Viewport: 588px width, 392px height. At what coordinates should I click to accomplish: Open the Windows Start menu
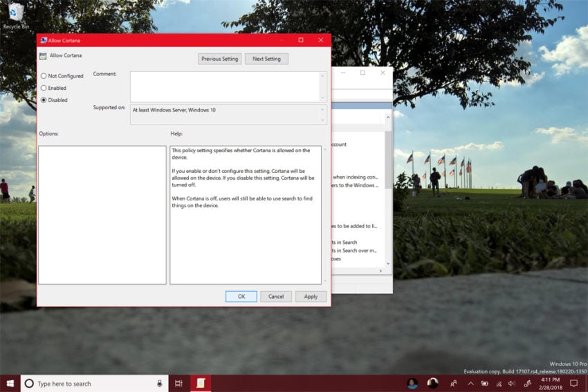click(10, 384)
